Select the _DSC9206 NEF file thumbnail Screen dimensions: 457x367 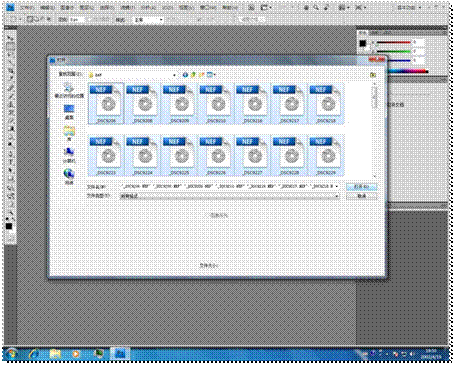tap(106, 104)
